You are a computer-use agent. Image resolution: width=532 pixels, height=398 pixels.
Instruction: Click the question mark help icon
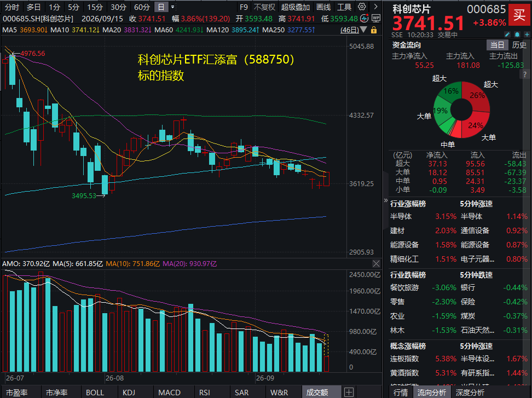(x=525, y=75)
